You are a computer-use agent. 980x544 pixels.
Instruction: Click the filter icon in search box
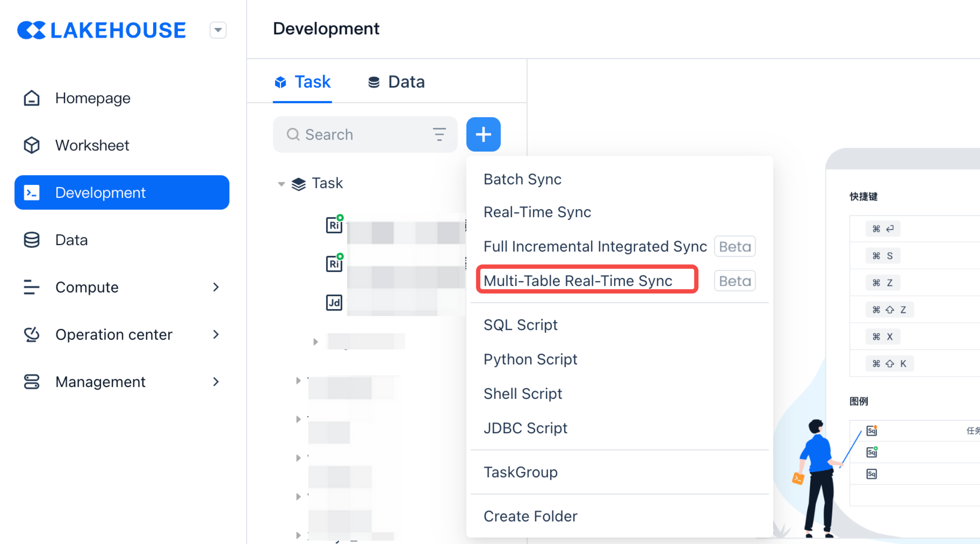click(439, 134)
